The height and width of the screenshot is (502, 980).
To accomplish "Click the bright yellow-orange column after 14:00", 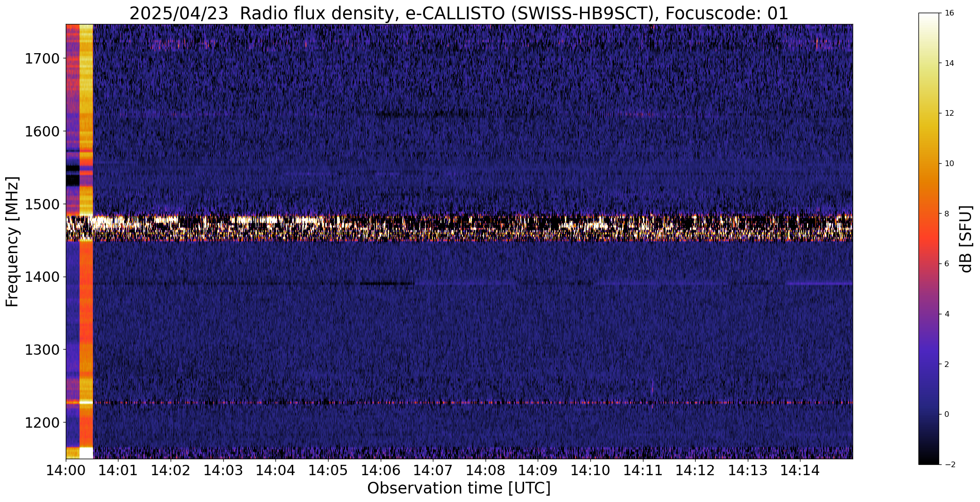I will (86, 241).
